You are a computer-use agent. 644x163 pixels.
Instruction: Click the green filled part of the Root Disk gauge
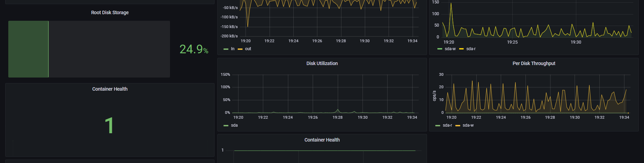[28, 49]
